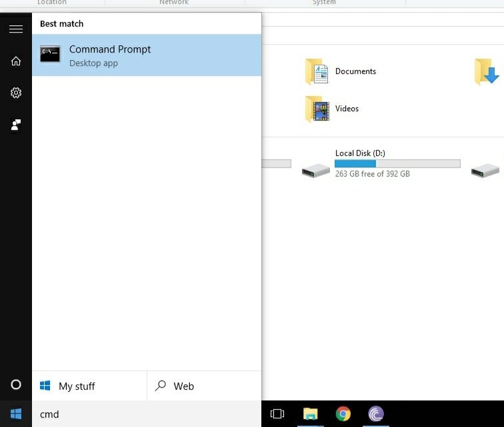
Task: Click the Local Disk (D:) storage usage bar
Action: click(x=397, y=164)
